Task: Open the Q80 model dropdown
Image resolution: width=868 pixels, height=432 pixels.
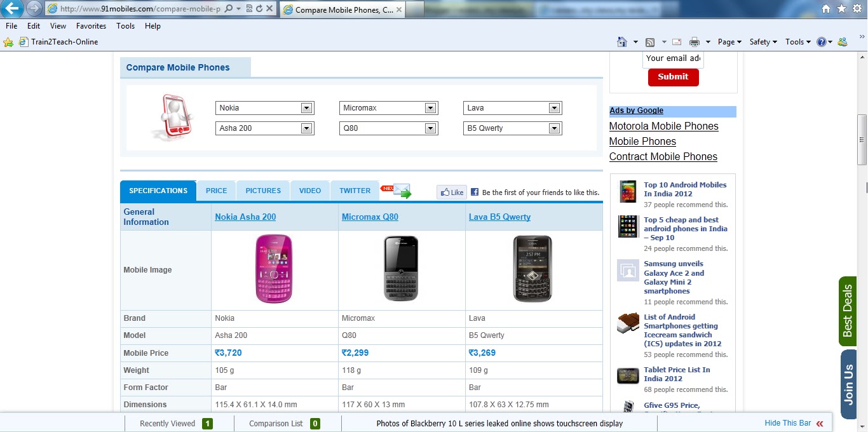Action: [x=389, y=128]
